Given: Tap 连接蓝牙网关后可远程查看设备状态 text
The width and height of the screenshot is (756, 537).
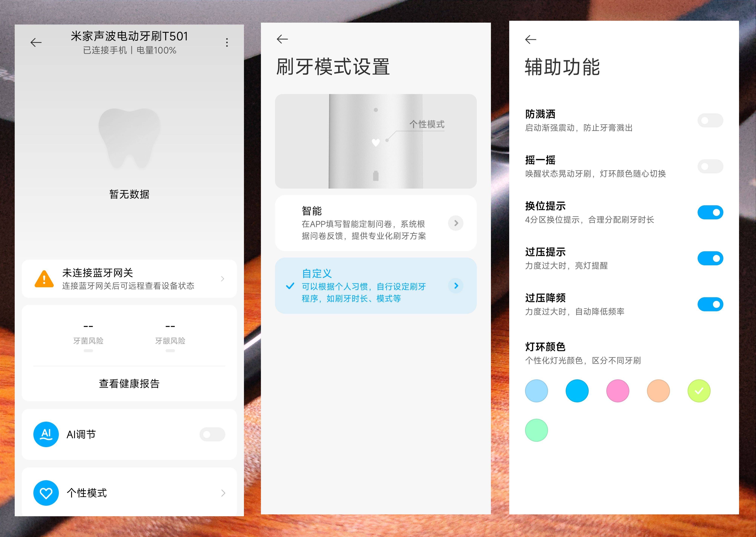Looking at the screenshot, I should pyautogui.click(x=128, y=286).
